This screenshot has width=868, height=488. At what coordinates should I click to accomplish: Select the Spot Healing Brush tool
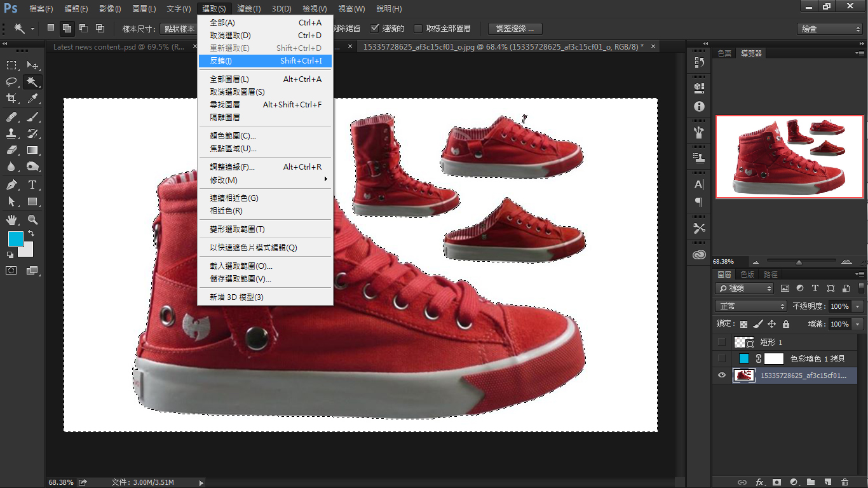[11, 117]
